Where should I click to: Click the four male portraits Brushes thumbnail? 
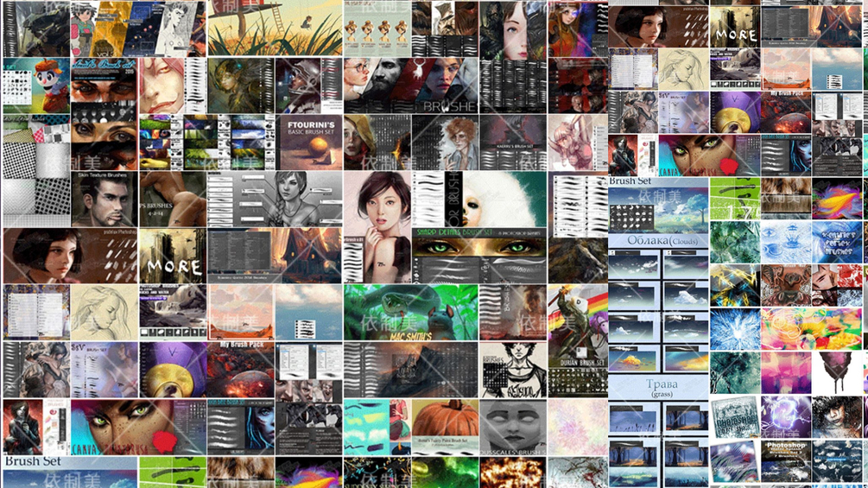(x=411, y=86)
